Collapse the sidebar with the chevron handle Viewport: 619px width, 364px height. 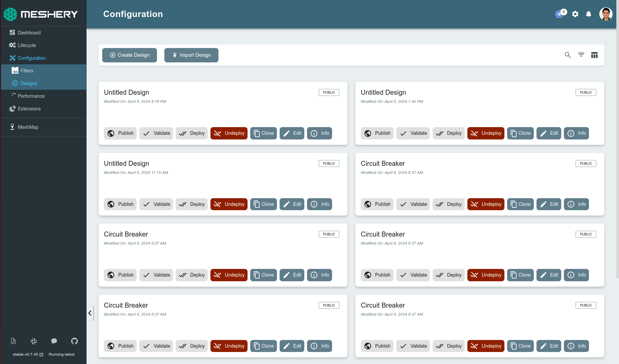(90, 313)
